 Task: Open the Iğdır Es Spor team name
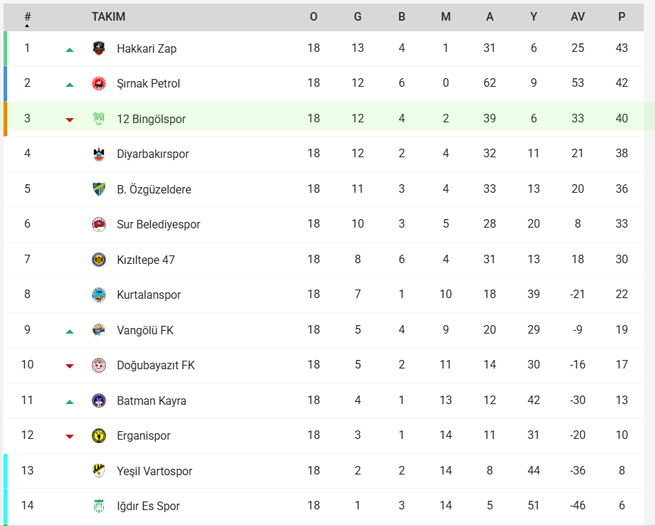(148, 506)
